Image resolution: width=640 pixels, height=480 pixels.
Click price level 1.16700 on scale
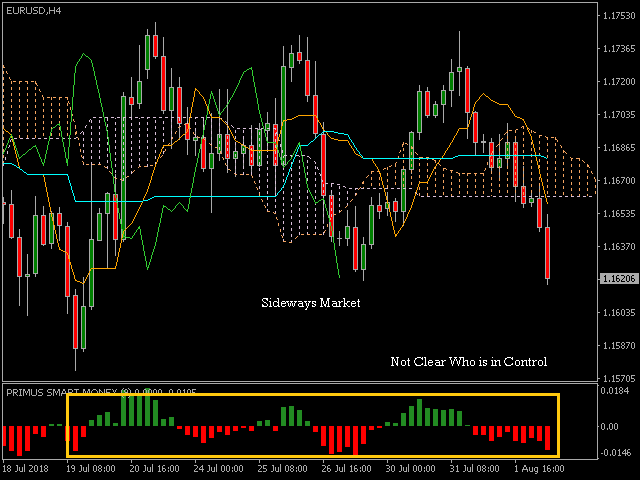coord(619,180)
